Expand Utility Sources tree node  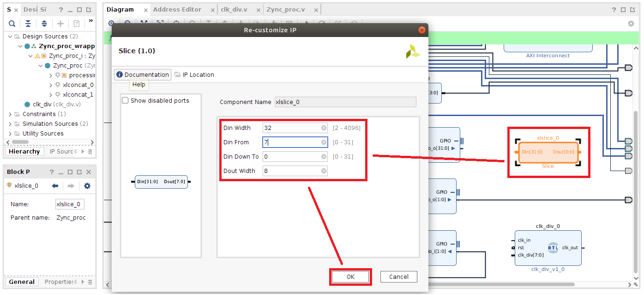[10, 134]
